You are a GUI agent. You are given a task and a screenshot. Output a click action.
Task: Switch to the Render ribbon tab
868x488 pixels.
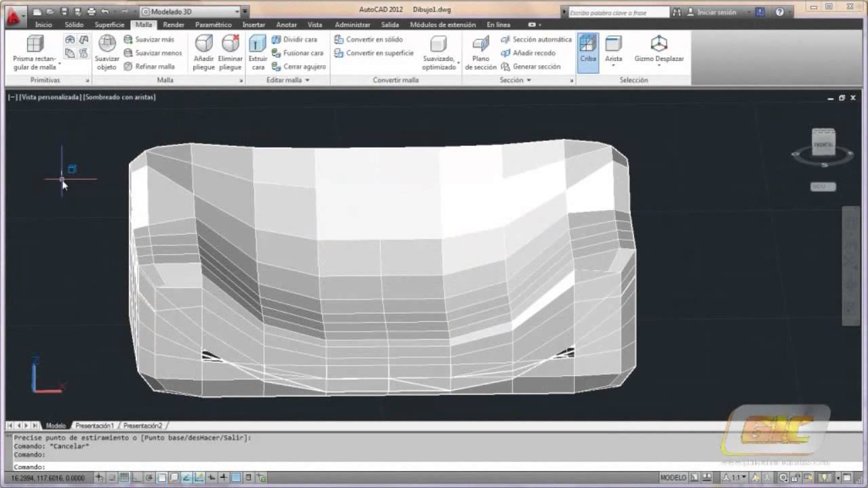tap(174, 24)
